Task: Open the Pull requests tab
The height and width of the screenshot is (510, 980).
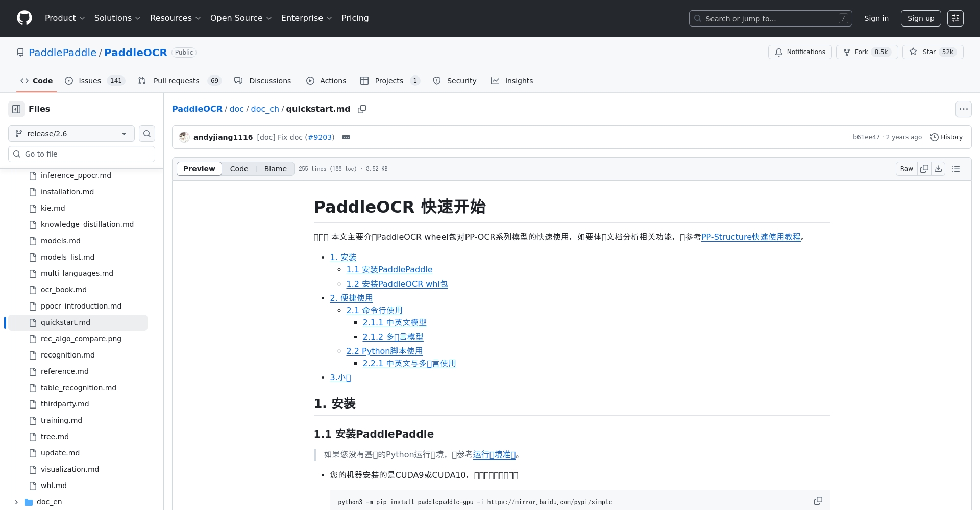Action: [180, 81]
